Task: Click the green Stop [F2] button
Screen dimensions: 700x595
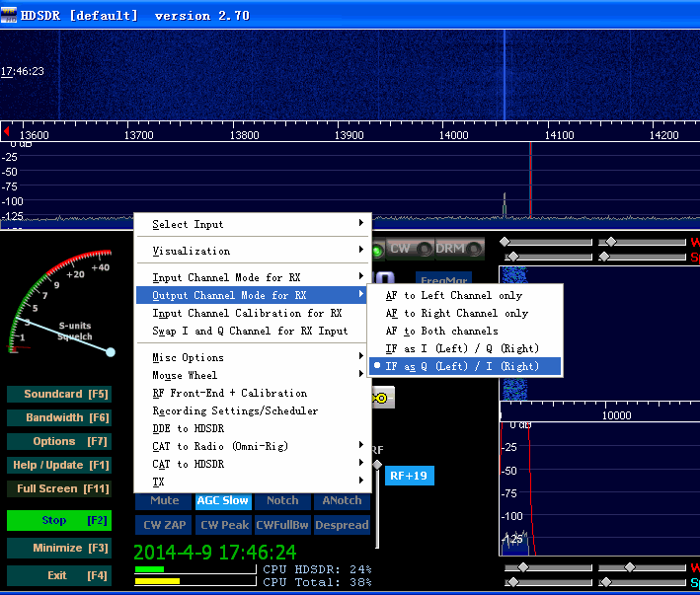Action: (x=59, y=521)
